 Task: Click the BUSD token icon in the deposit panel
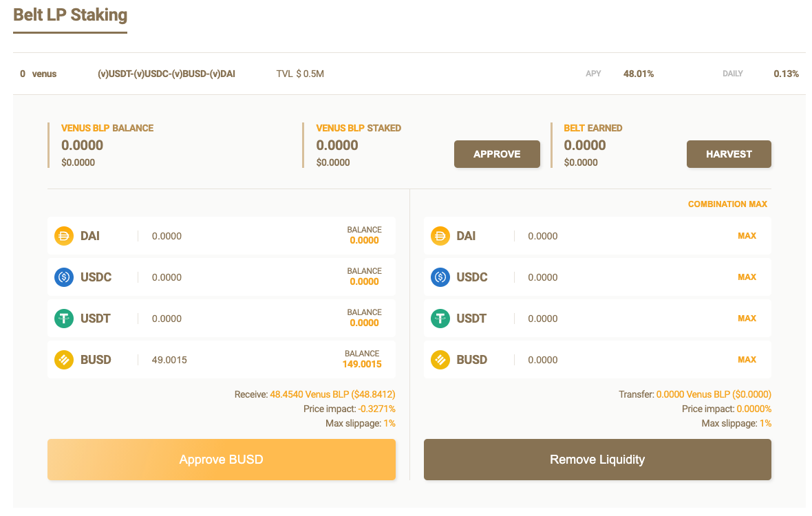click(63, 359)
